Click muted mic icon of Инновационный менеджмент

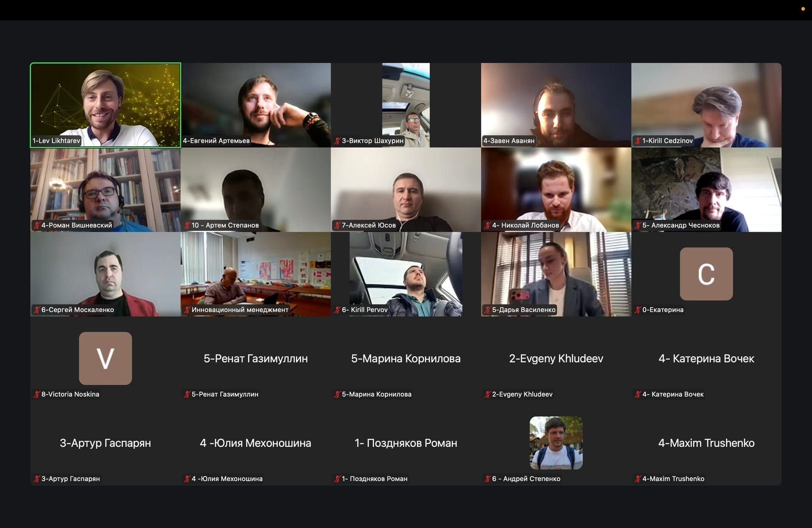pos(187,310)
